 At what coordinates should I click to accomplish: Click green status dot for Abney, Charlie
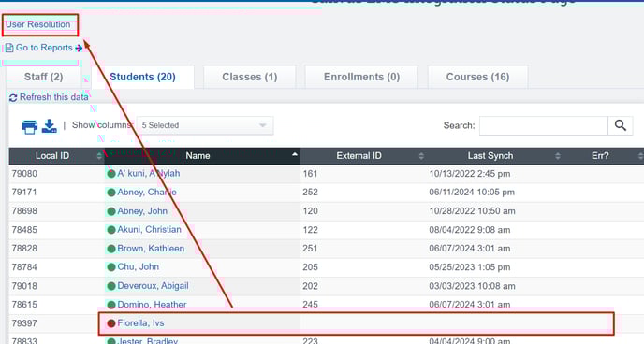[x=111, y=193]
